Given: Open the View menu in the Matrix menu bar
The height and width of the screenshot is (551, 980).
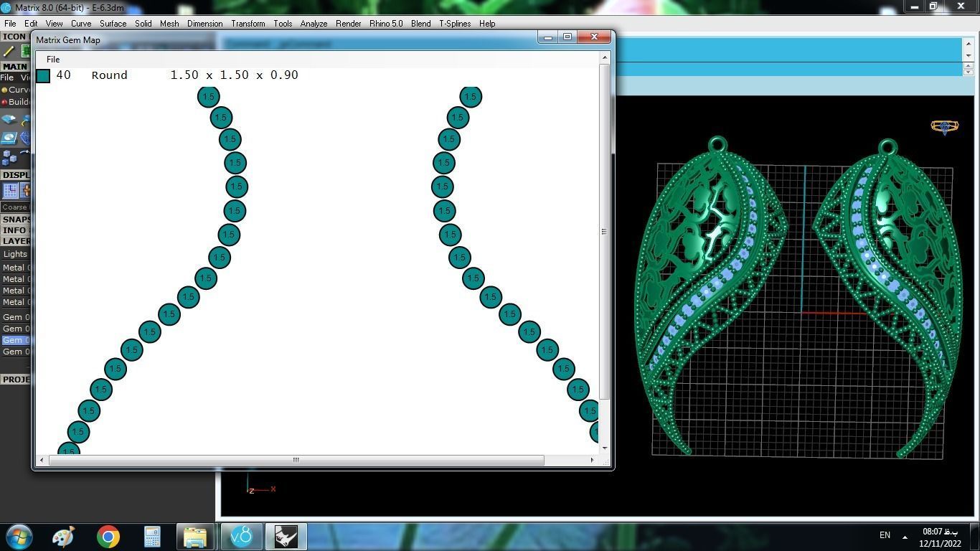Looking at the screenshot, I should tap(54, 24).
